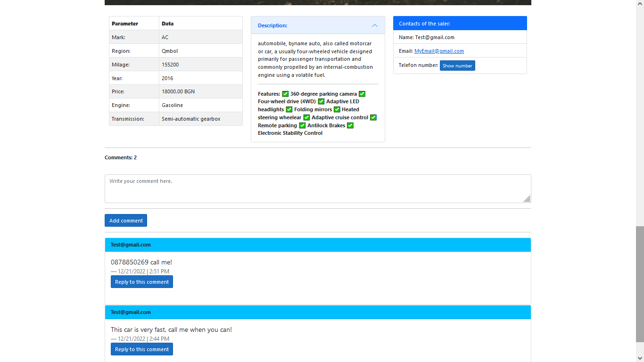644x362 pixels.
Task: Click the Heated steering wheel check icon
Action: click(x=337, y=109)
